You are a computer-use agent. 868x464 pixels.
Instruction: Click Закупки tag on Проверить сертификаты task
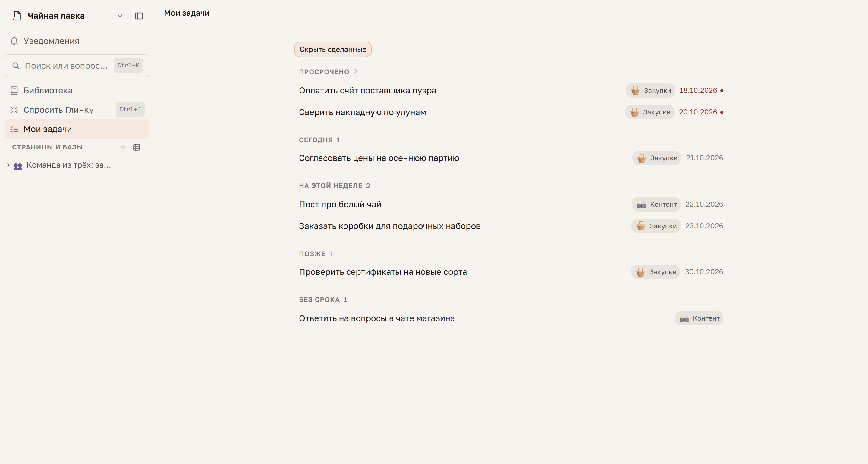click(x=656, y=272)
